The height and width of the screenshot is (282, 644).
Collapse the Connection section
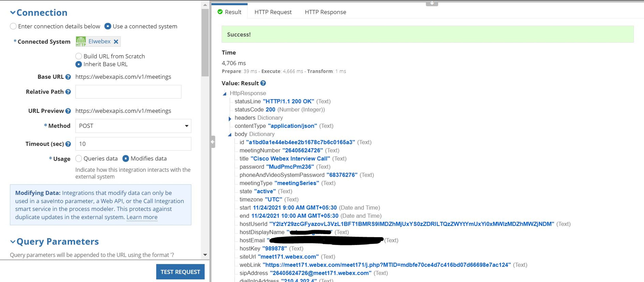[13, 13]
